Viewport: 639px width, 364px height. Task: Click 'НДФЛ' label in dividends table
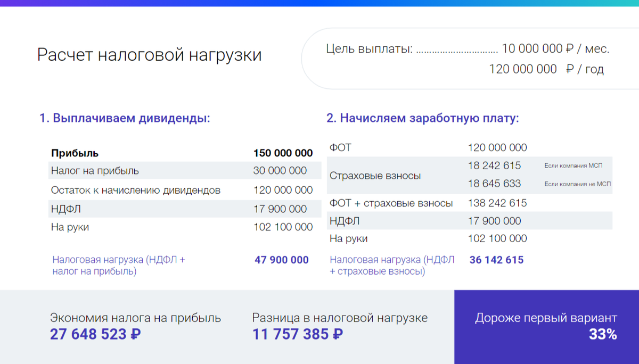pyautogui.click(x=66, y=210)
